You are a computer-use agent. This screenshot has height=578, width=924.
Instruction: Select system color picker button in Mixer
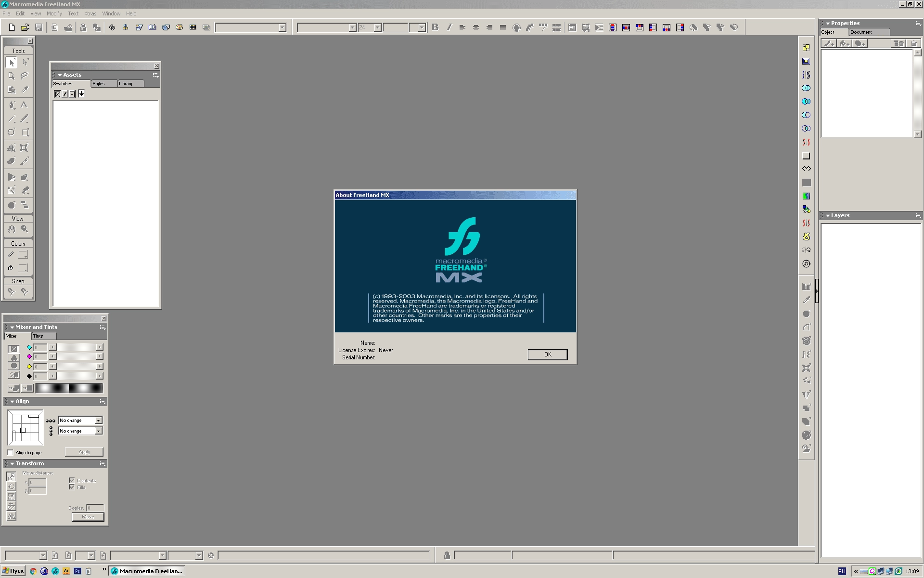pos(14,375)
